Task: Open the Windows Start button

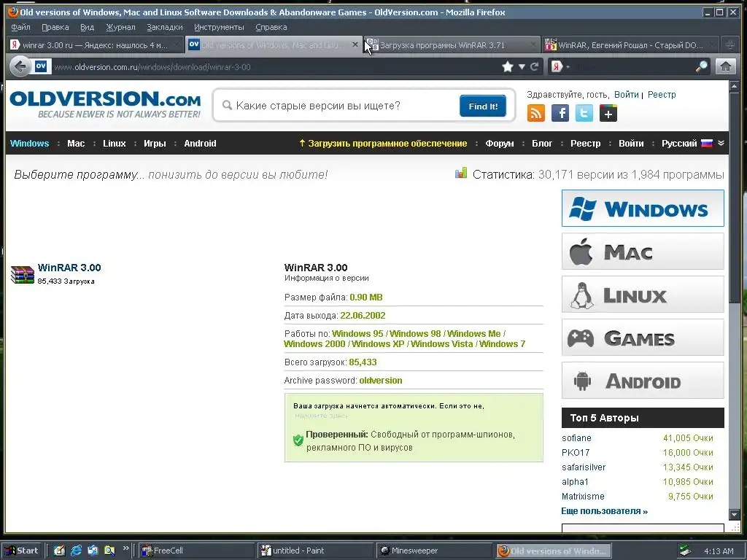Action: (22, 551)
